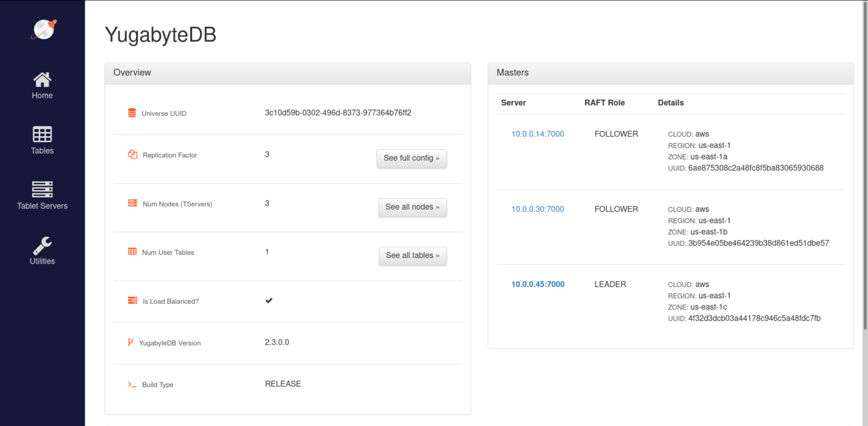
Task: Click UUID 4f32d3dcb03a44178c946c5a48fdc7fb
Action: (x=744, y=318)
